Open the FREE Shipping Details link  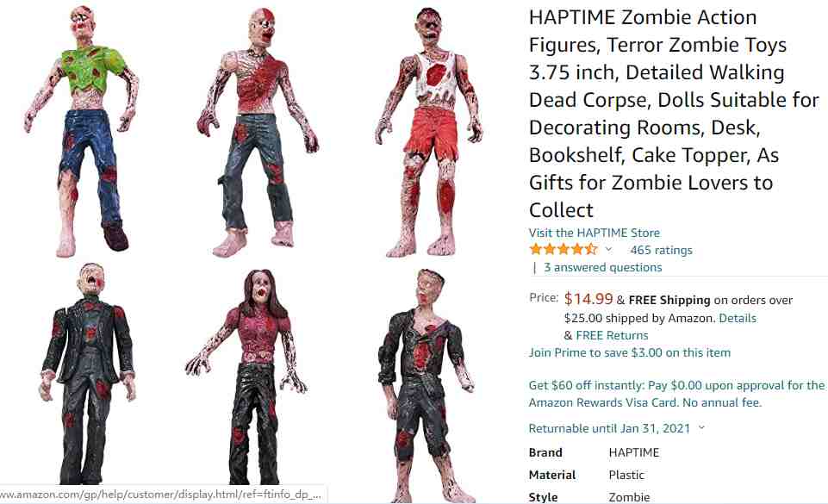738,318
